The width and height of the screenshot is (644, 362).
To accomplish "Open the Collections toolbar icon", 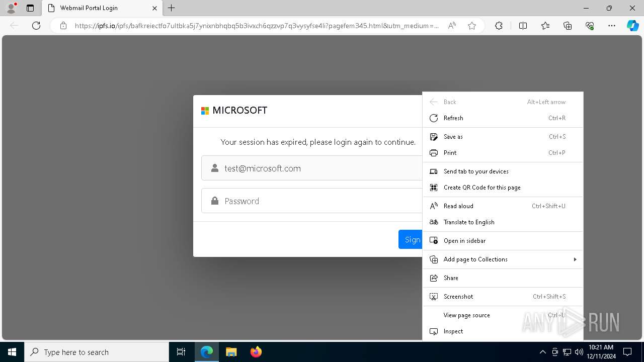I will coord(568,26).
